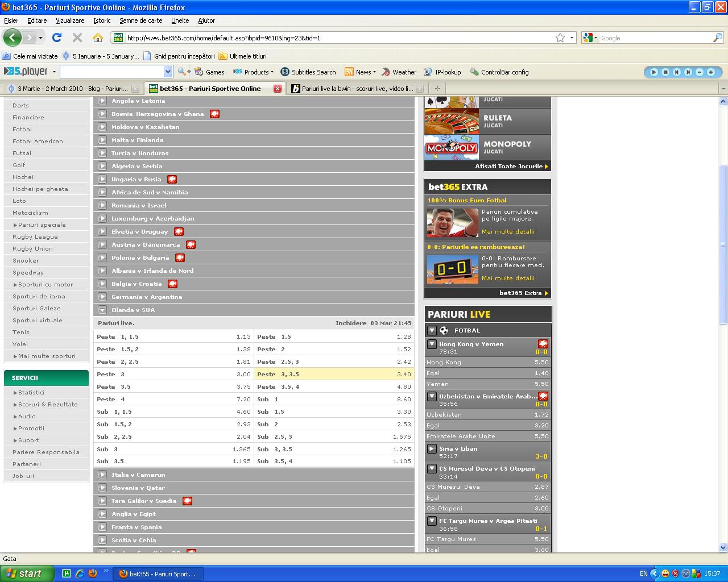
Task: Click in the Firefox URL address bar
Action: click(x=338, y=38)
